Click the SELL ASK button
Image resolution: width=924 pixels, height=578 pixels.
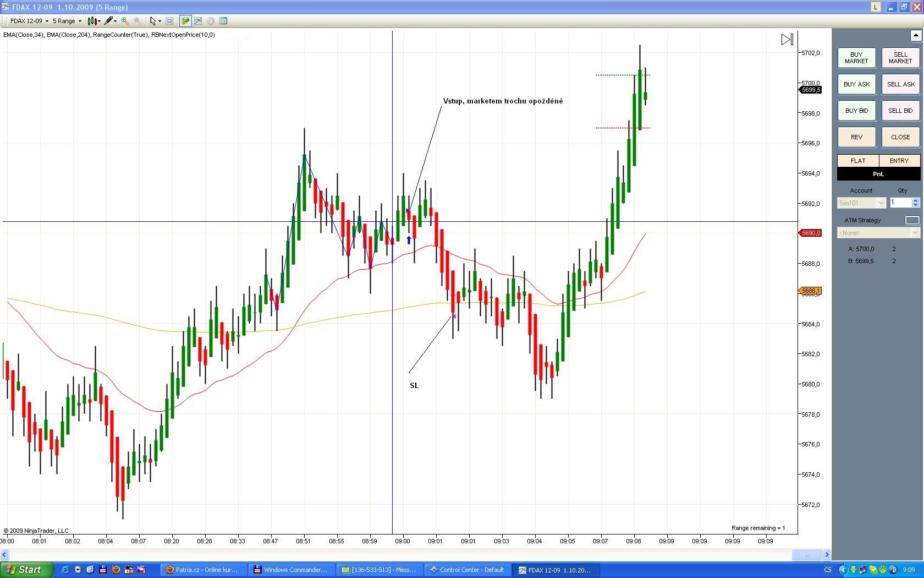900,84
